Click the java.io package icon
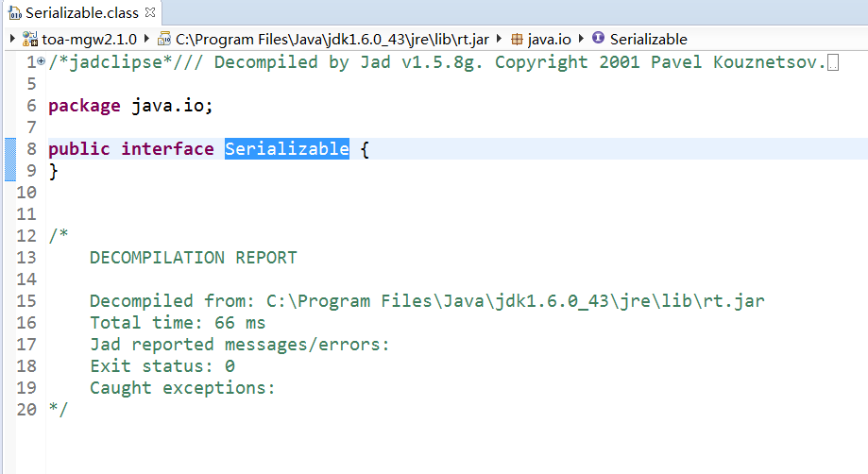 click(517, 40)
